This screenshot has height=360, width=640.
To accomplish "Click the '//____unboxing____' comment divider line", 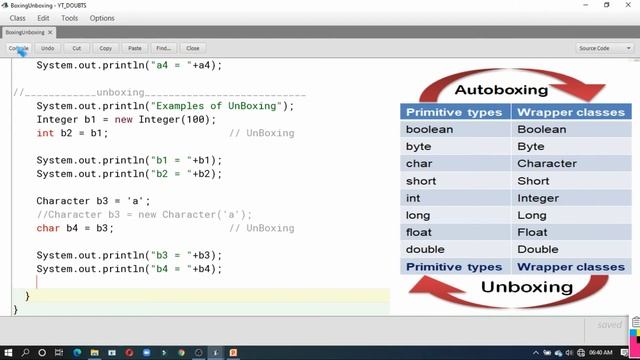I will [160, 93].
